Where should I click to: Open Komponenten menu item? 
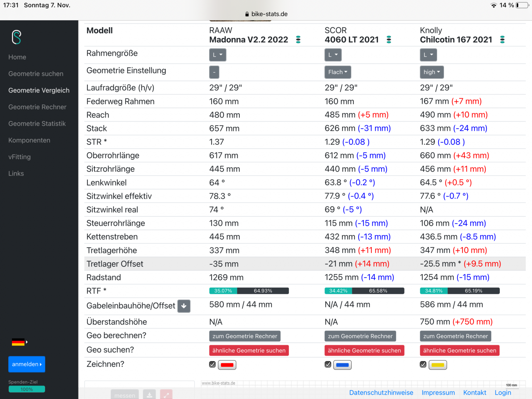click(29, 140)
